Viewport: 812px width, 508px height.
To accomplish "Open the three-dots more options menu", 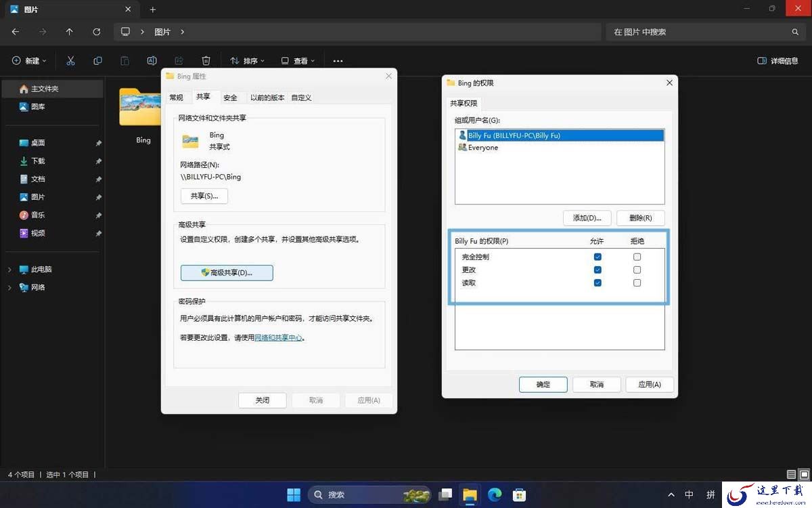I will click(338, 61).
